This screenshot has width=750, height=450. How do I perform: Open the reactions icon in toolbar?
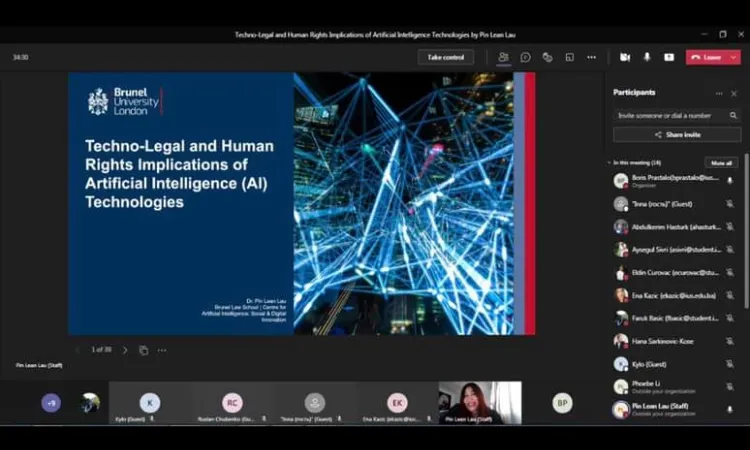(547, 57)
